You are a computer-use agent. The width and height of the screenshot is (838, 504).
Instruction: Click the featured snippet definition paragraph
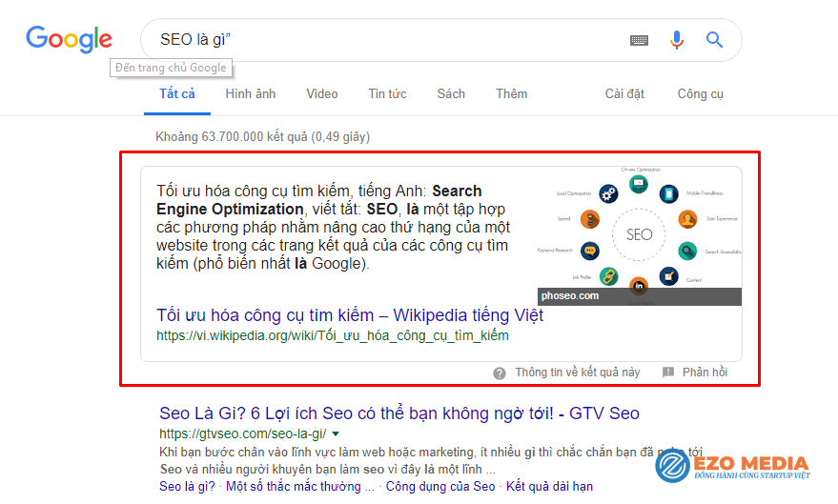[333, 227]
